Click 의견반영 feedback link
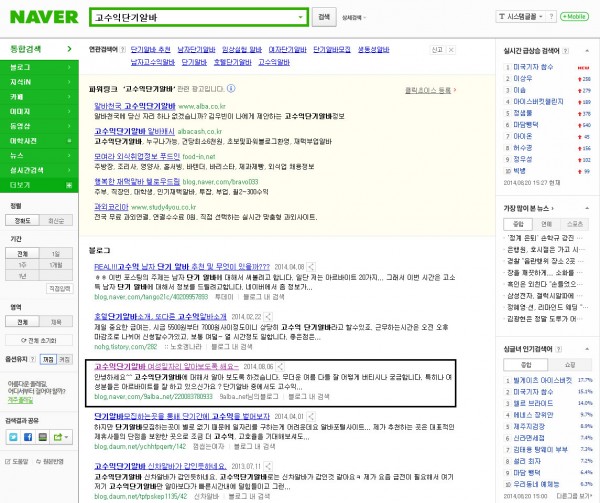The height and width of the screenshot is (503, 600). pyautogui.click(x=50, y=461)
